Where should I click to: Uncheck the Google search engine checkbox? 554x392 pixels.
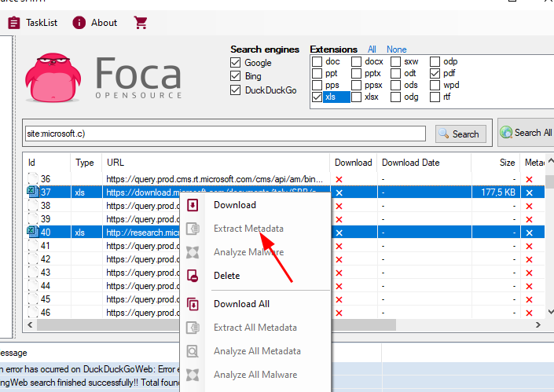click(x=235, y=63)
